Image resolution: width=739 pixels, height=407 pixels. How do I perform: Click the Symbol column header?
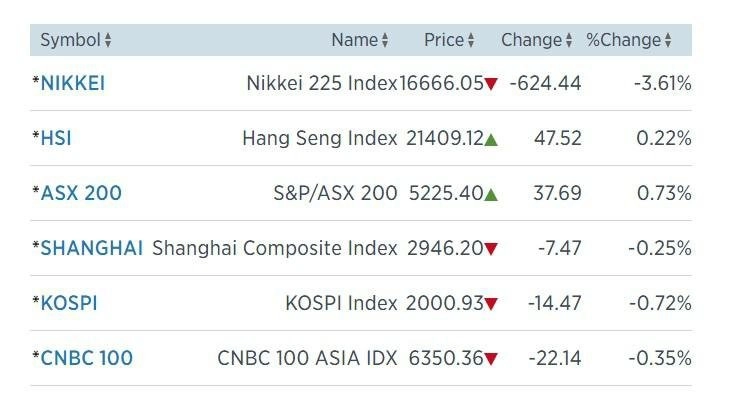[71, 41]
